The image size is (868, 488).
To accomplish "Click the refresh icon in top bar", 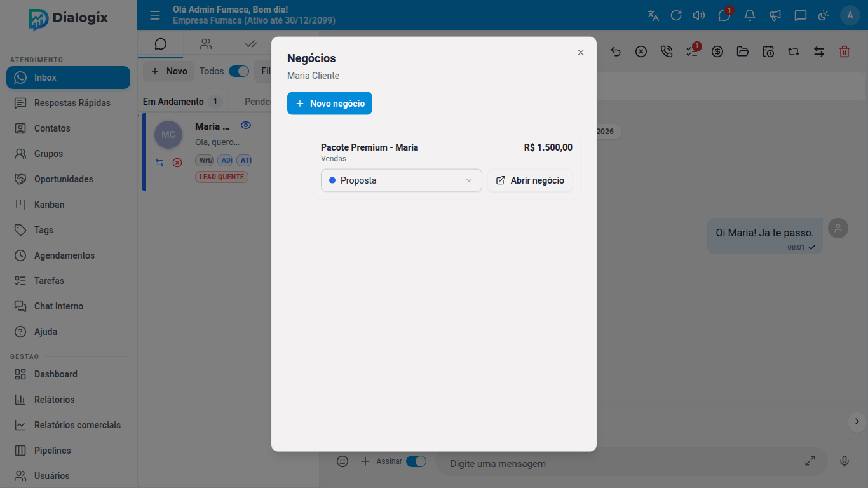I will 676,15.
